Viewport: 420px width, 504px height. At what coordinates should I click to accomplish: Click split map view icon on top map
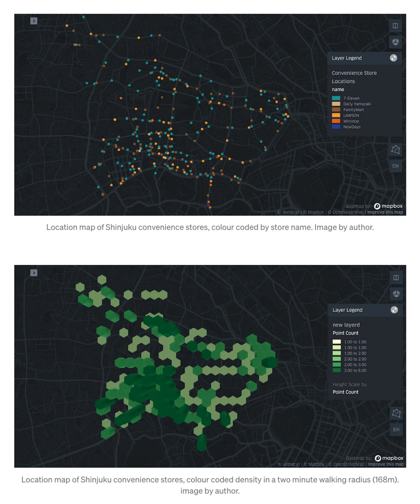[395, 26]
